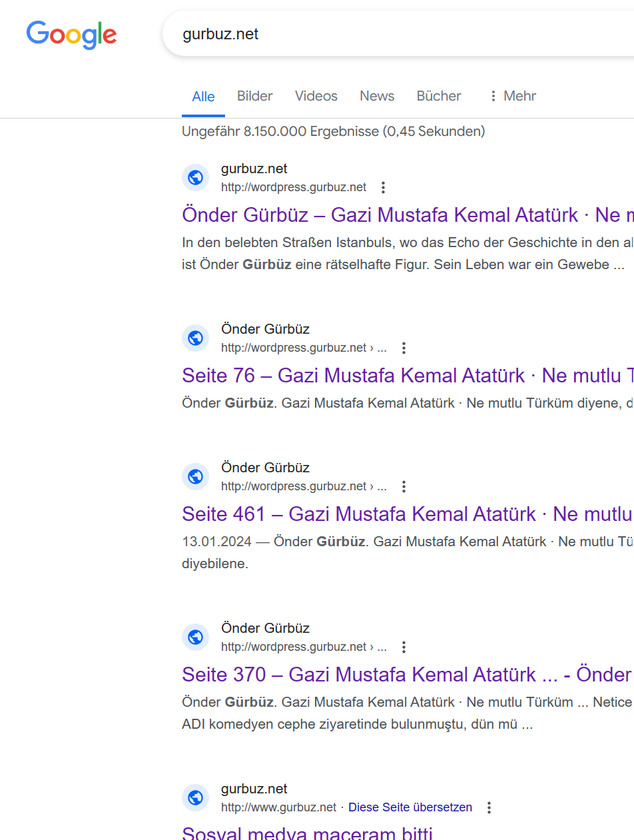Open the Seite 76 result link

coord(408,376)
